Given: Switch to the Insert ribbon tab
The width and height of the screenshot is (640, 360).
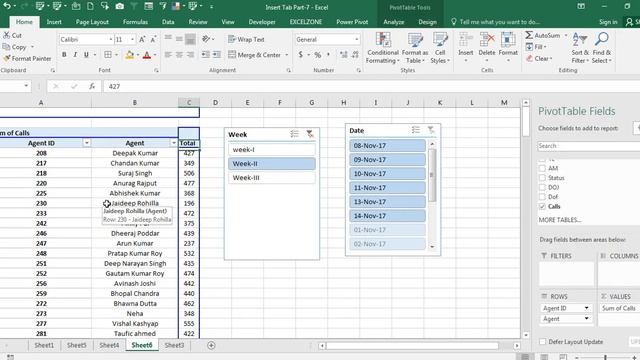Looking at the screenshot, I should 54,22.
